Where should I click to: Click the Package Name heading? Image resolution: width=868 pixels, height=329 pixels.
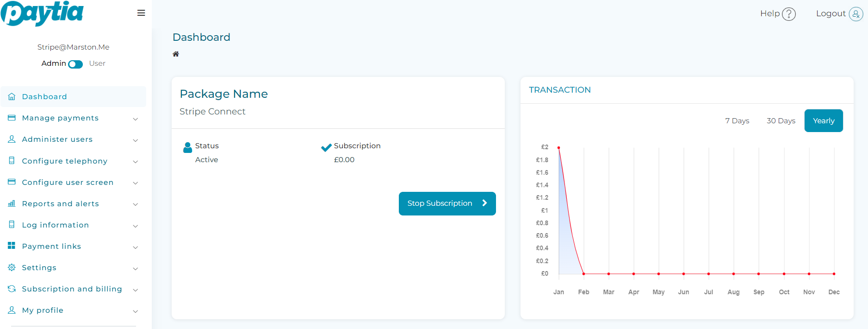(224, 94)
